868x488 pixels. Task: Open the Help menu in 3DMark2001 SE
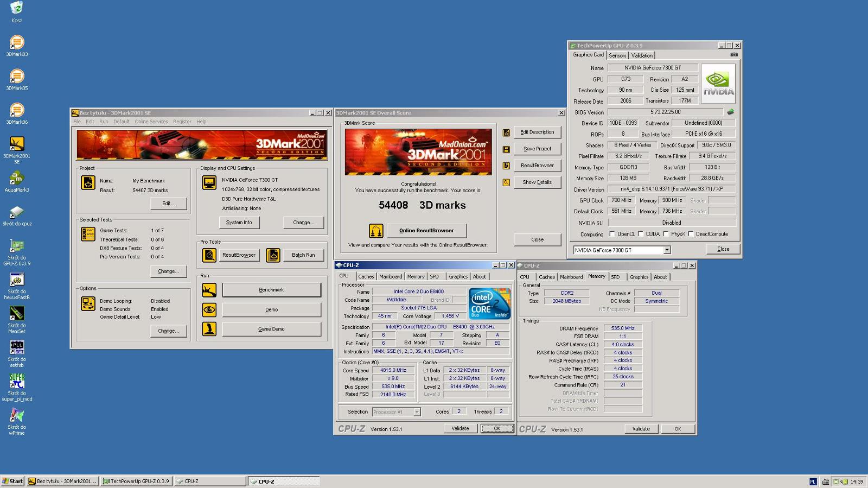(x=201, y=122)
